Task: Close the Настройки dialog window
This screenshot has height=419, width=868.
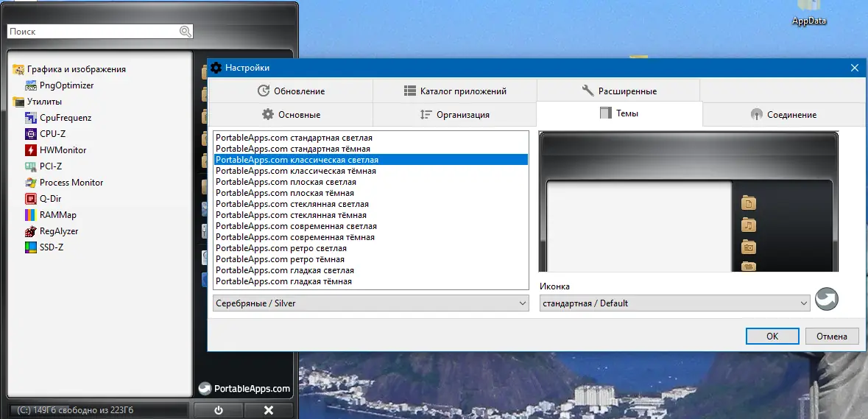Action: coord(854,68)
